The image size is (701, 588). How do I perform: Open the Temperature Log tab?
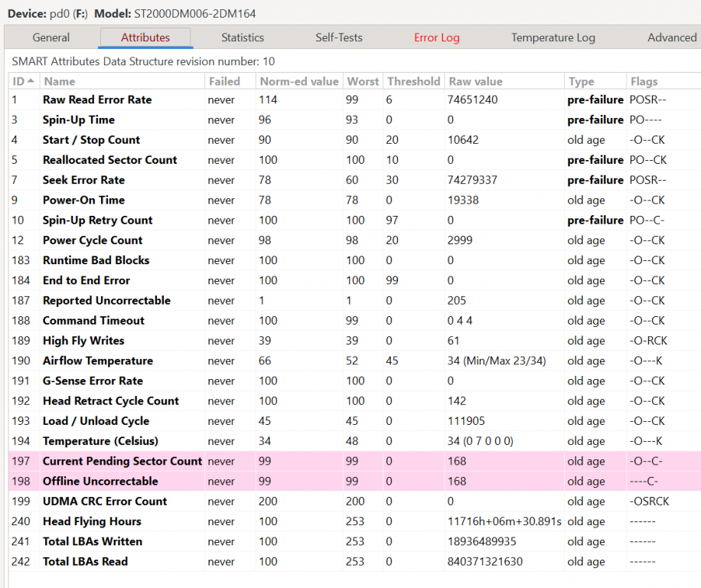(553, 38)
